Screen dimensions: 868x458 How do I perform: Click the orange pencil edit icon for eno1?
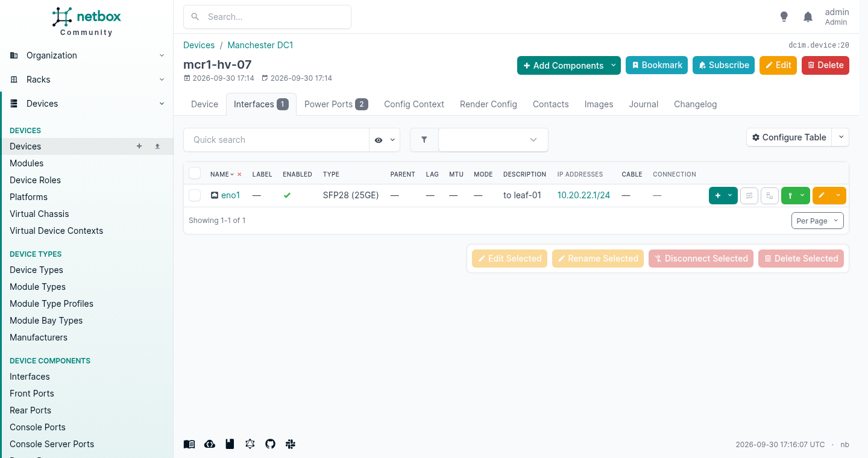click(x=822, y=196)
